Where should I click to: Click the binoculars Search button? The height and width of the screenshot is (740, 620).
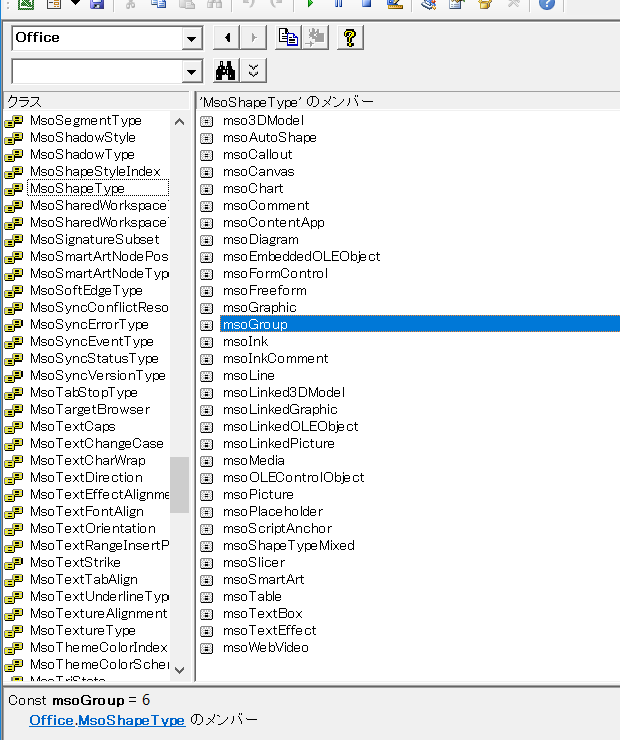tap(226, 71)
